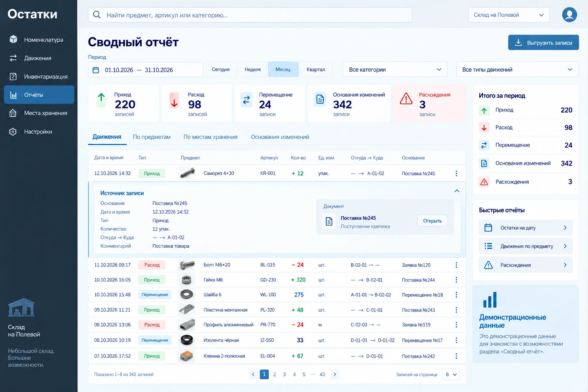The height and width of the screenshot is (392, 588).
Task: Open Остатки на дату quick report
Action: 526,228
